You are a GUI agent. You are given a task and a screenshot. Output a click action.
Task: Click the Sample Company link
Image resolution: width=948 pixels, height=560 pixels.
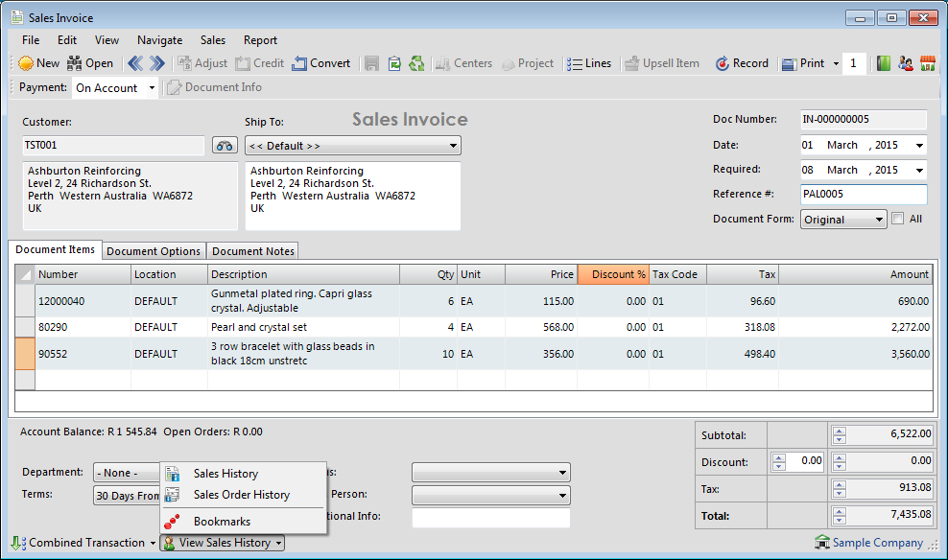pyautogui.click(x=877, y=543)
